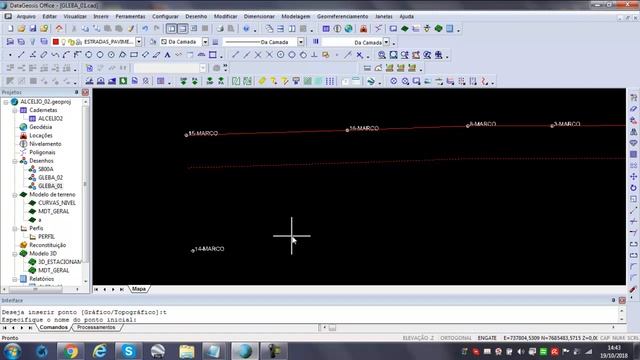Click the 14-MARCO point label
Screen dimensions: 640x360
(x=209, y=249)
